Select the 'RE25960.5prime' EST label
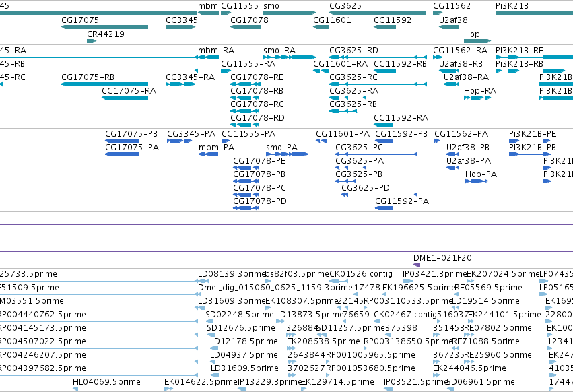Screen dimensions: 573x392 pos(498,355)
